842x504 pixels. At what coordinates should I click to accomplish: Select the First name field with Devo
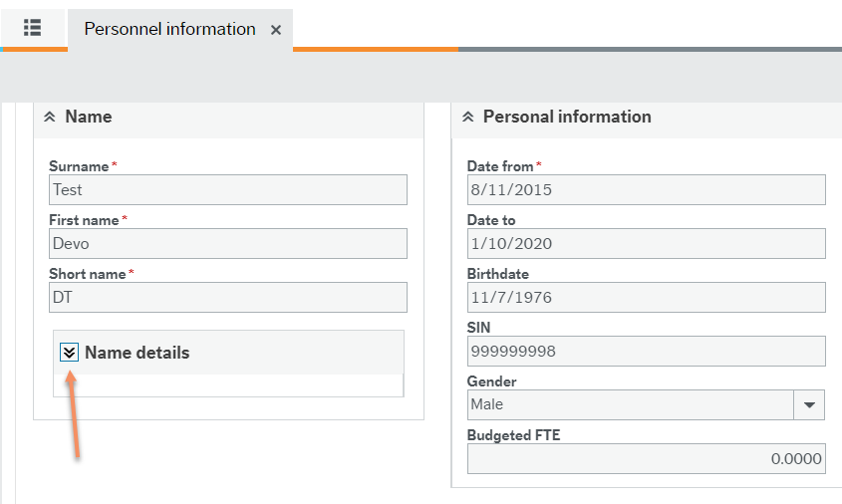(227, 243)
